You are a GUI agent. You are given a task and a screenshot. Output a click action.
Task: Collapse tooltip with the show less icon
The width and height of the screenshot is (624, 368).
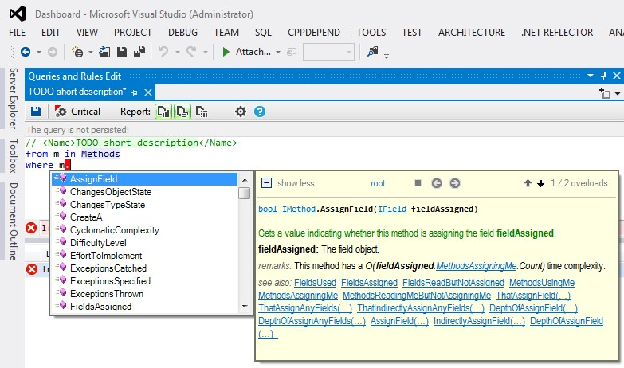(266, 183)
